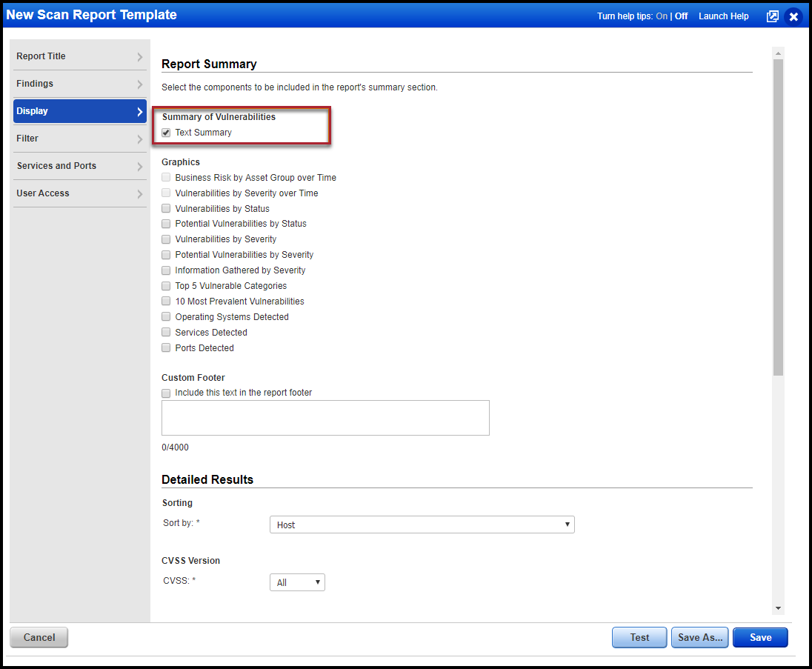Turn help tips Off
The width and height of the screenshot is (812, 669).
tap(681, 16)
